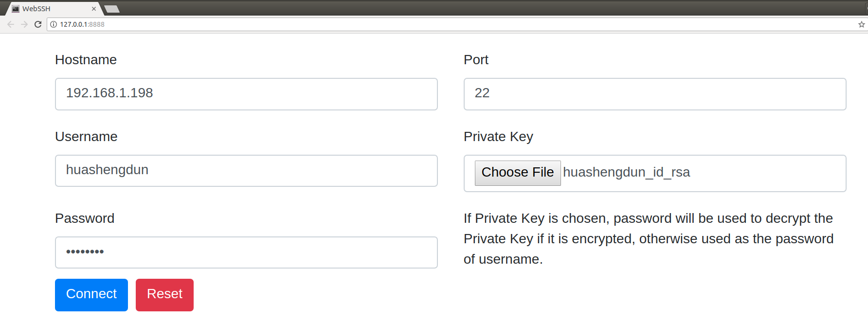This screenshot has width=868, height=324.
Task: Click the red Reset button
Action: (164, 295)
